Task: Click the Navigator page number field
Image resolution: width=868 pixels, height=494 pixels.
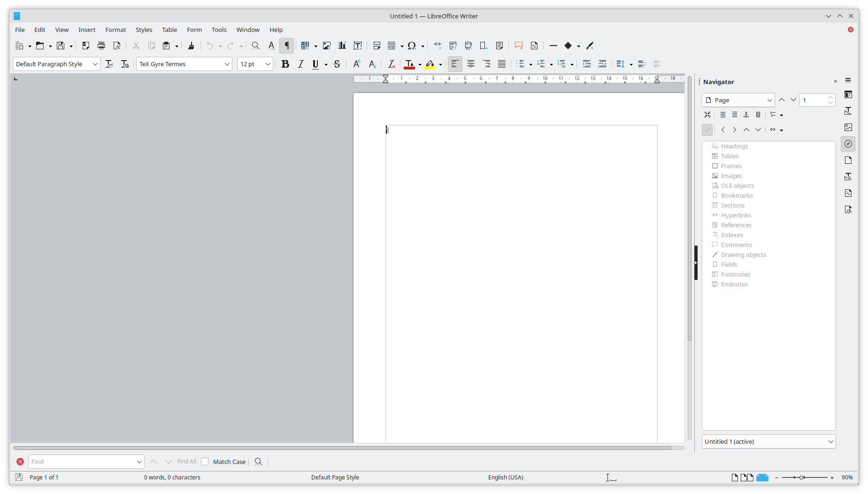Action: tap(813, 100)
